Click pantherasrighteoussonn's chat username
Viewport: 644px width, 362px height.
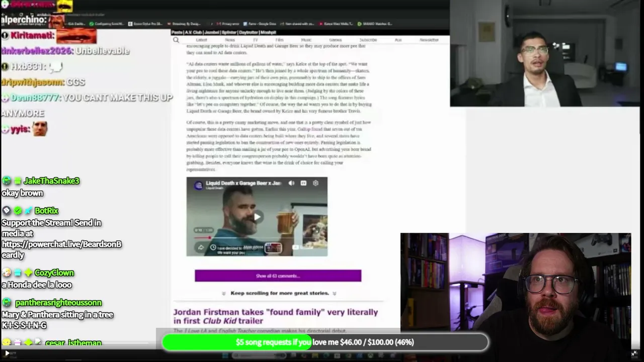58,303
